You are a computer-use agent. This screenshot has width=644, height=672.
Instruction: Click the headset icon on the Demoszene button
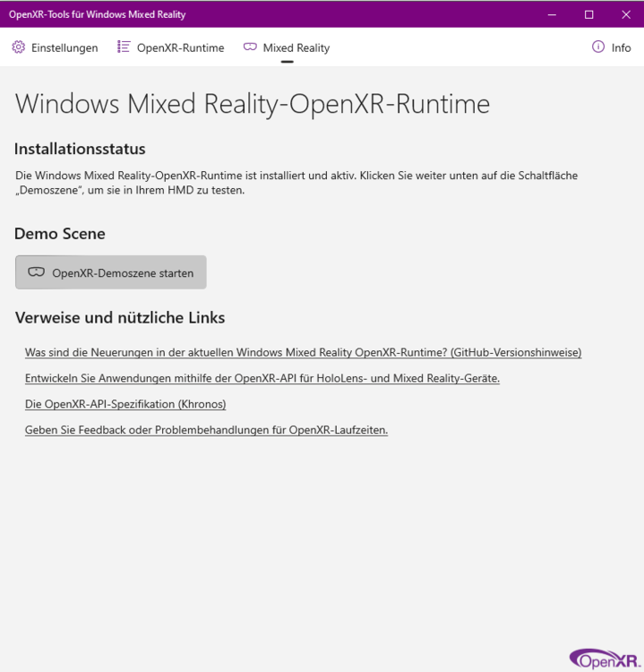pos(37,272)
